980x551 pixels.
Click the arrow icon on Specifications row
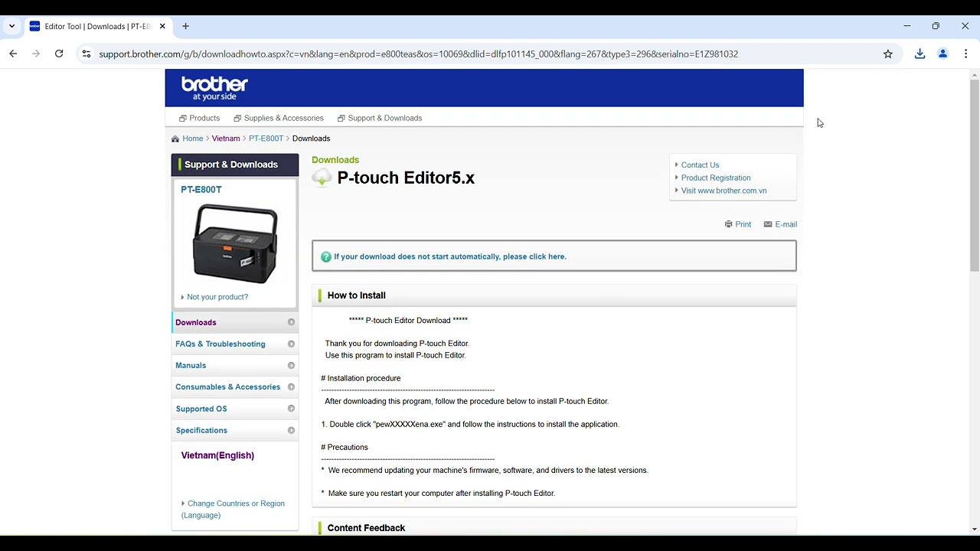click(x=291, y=430)
